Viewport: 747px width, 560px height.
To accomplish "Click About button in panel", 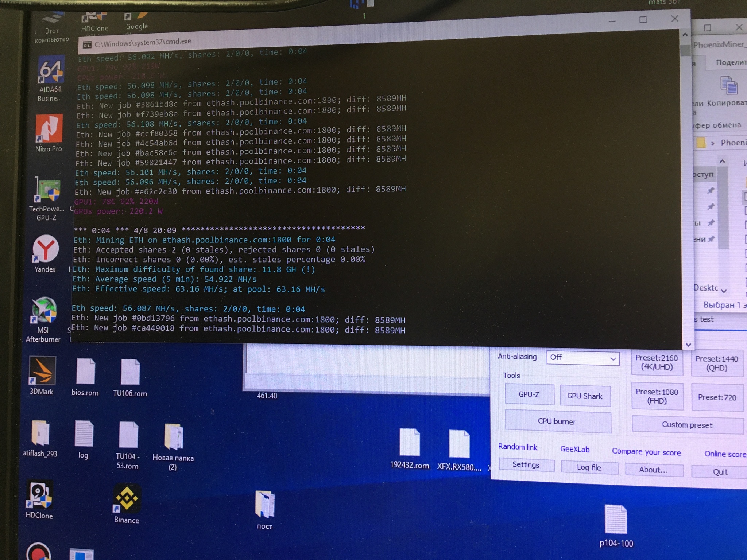I will (652, 468).
